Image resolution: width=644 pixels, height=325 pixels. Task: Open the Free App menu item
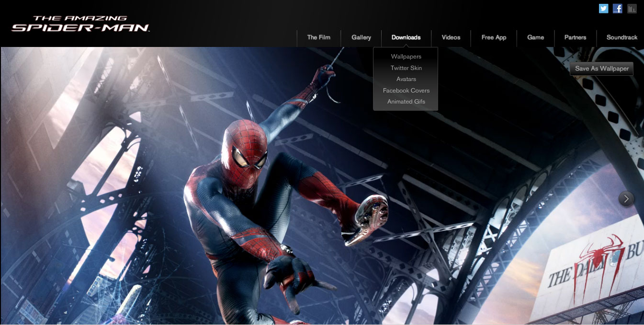tap(494, 37)
